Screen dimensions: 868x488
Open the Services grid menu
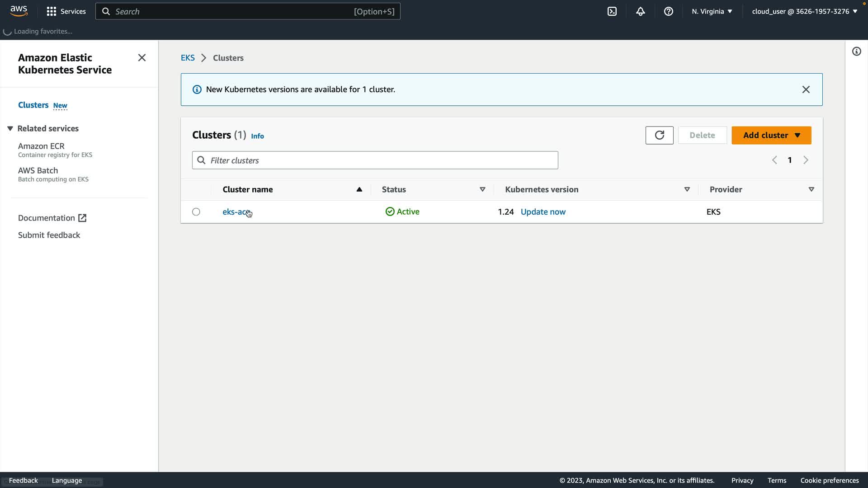66,11
